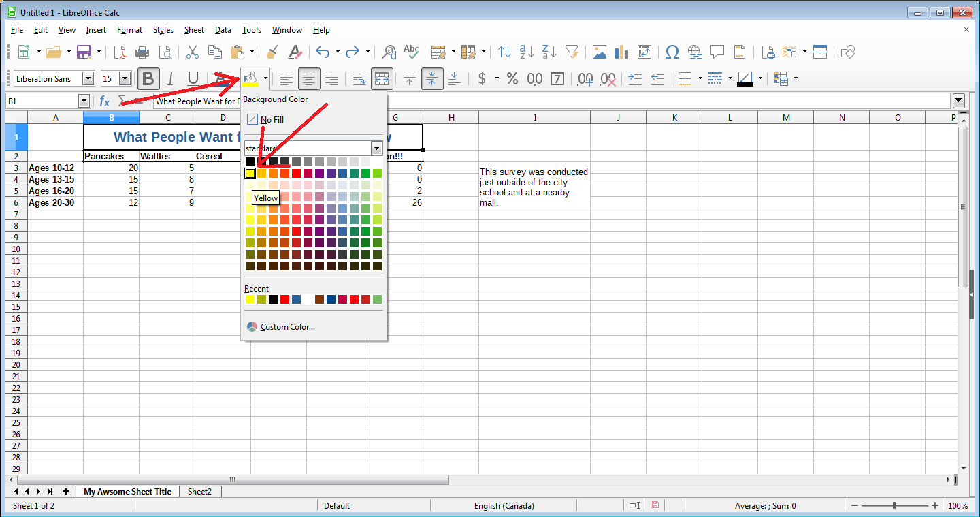The width and height of the screenshot is (980, 517).
Task: Toggle Italic formatting button
Action: pyautogui.click(x=171, y=79)
